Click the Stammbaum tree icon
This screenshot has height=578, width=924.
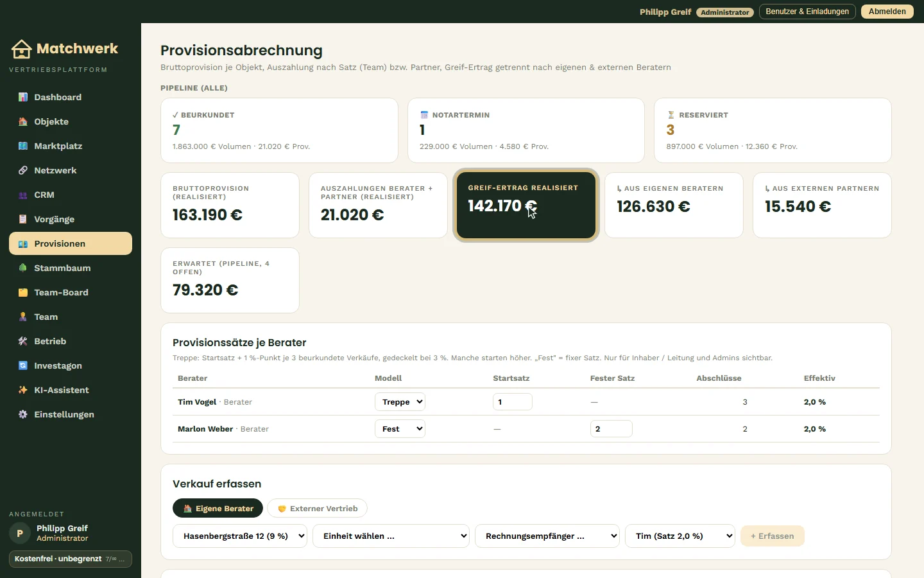coord(23,268)
